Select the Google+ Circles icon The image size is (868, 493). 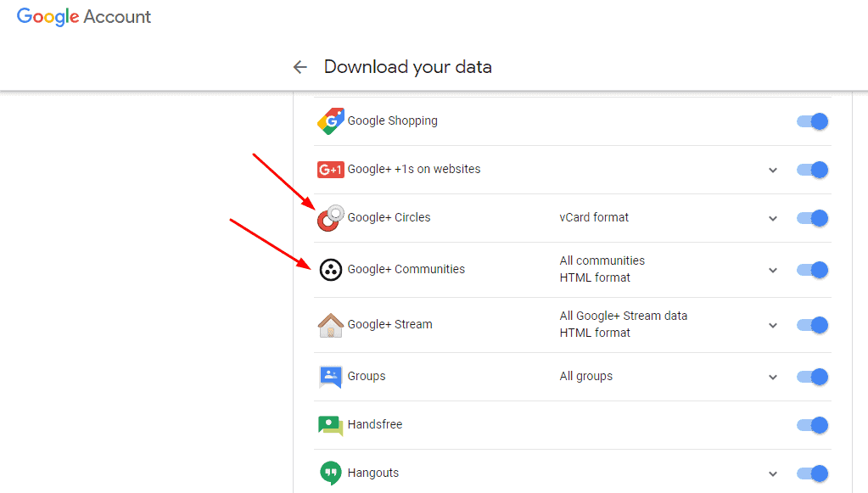[330, 218]
